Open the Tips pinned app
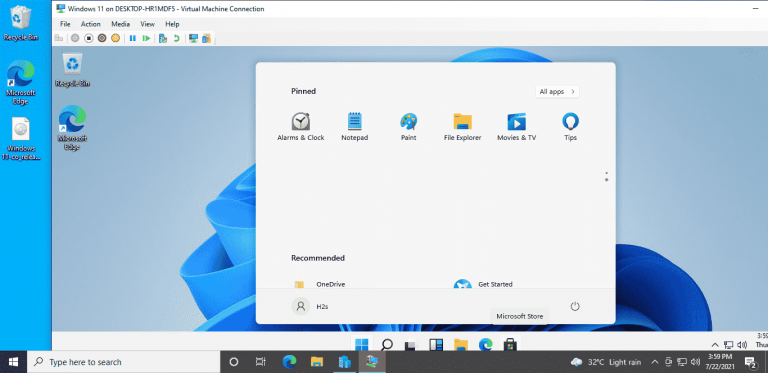 point(571,127)
